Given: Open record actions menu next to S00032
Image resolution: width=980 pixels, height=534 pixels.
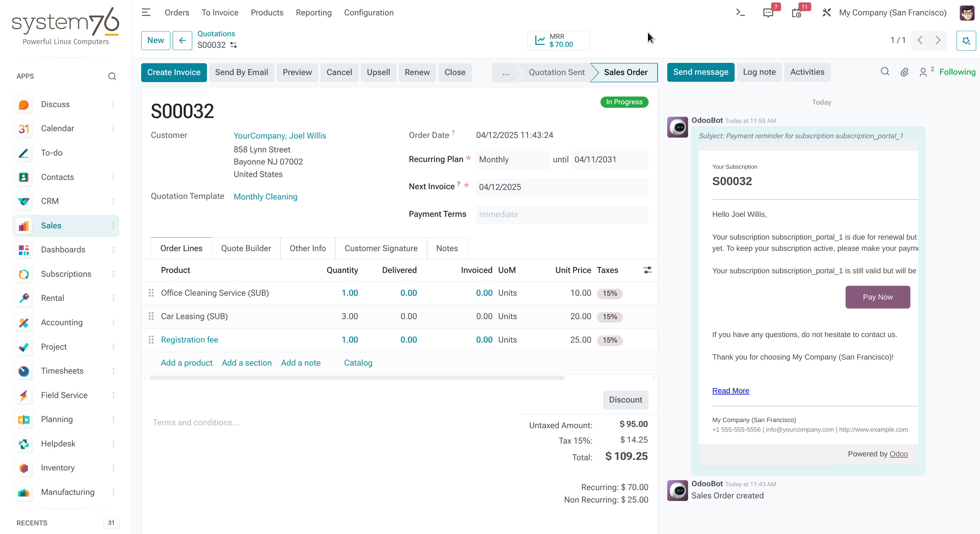Looking at the screenshot, I should coord(234,45).
